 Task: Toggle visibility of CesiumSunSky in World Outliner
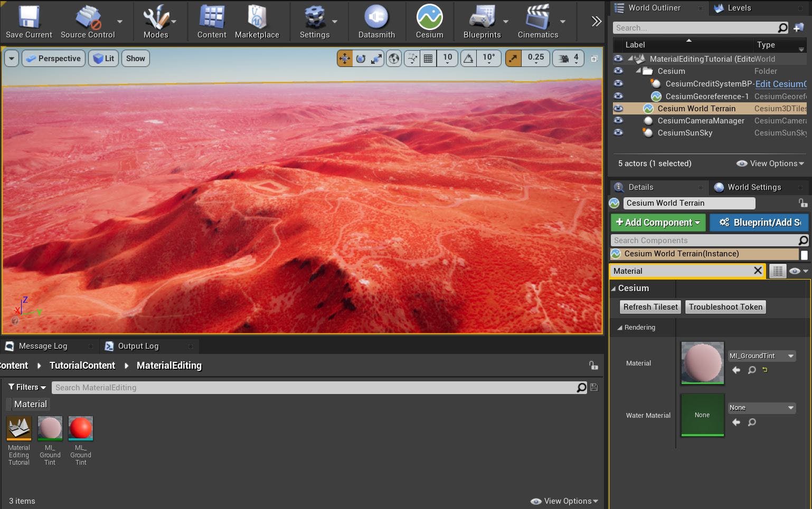click(618, 132)
